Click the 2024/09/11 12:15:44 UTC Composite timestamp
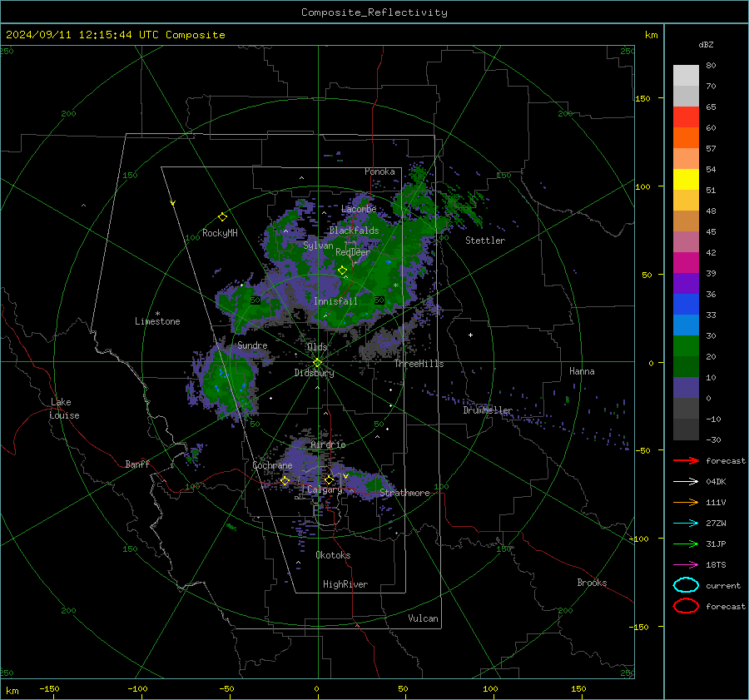 point(115,35)
